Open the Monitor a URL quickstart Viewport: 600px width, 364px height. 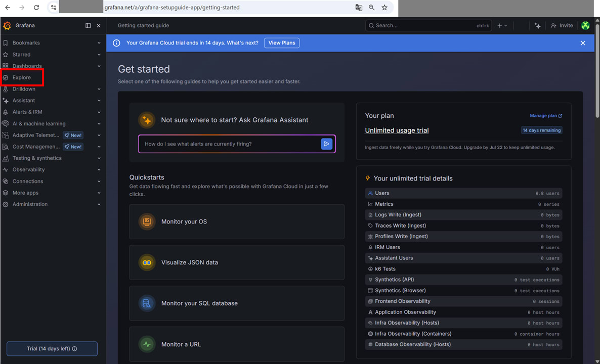(236, 344)
